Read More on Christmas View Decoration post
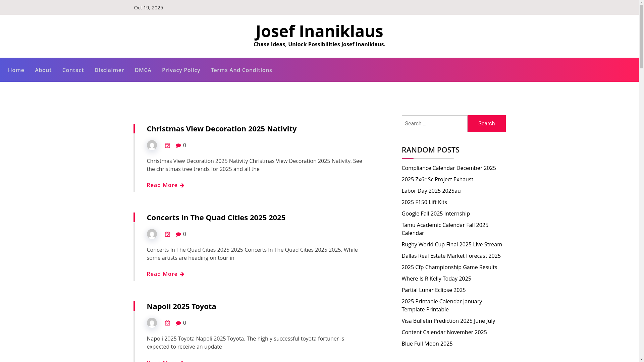The height and width of the screenshot is (362, 644). (x=165, y=185)
